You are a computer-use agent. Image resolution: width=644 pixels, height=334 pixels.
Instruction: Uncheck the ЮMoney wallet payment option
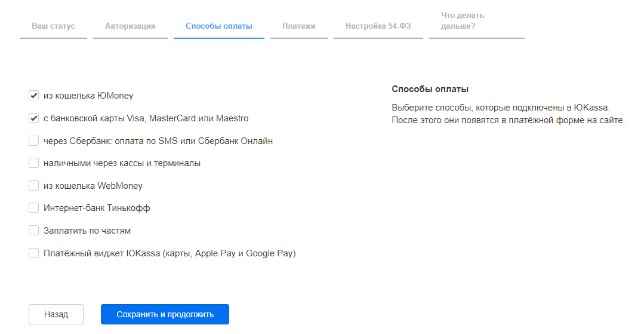tap(33, 96)
